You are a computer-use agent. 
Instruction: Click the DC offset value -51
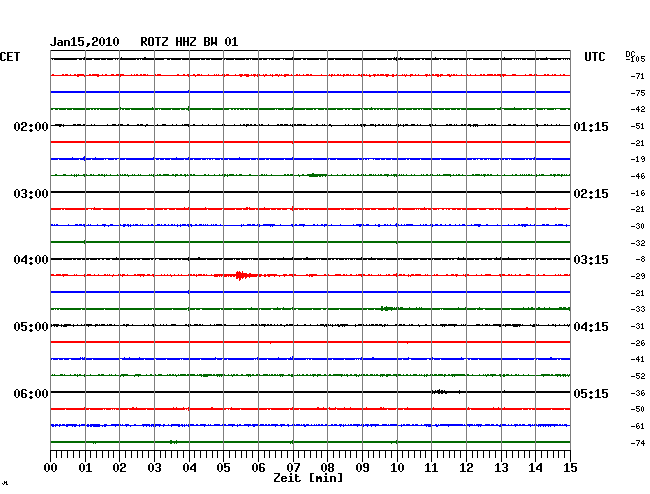click(638, 126)
